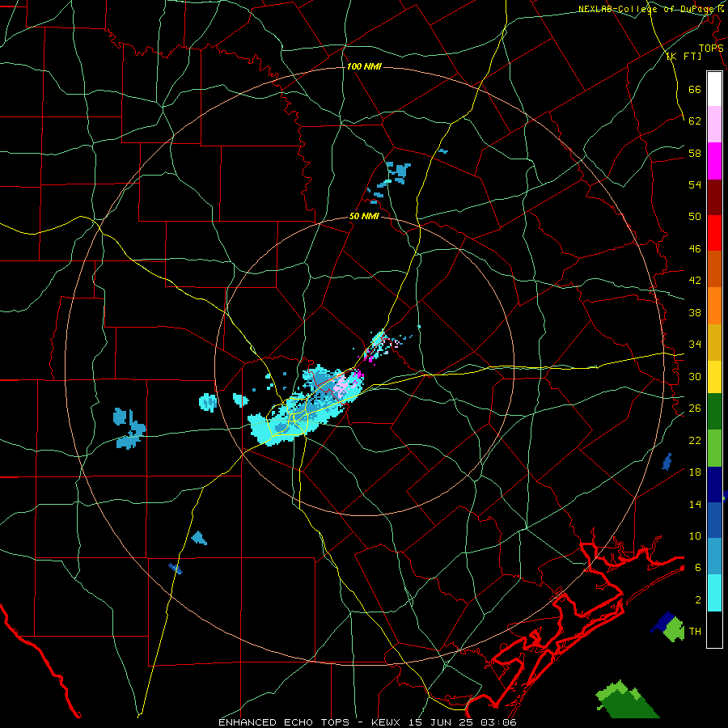Screen dimensions: 728x728
Task: Click the "KEWX" radar site identifier
Action: coord(385,722)
